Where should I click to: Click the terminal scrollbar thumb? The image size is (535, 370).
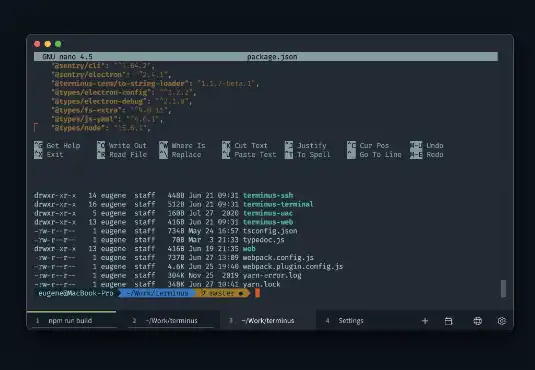tap(503, 289)
